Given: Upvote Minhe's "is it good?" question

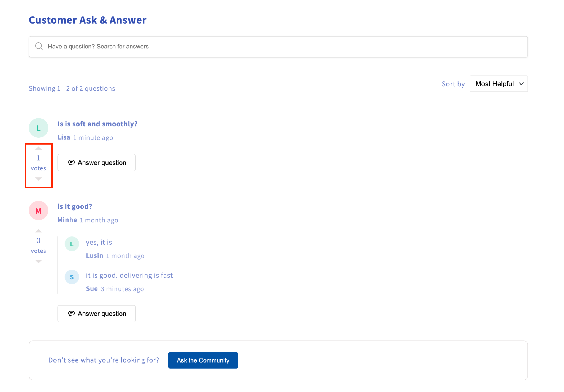Looking at the screenshot, I should 39,231.
